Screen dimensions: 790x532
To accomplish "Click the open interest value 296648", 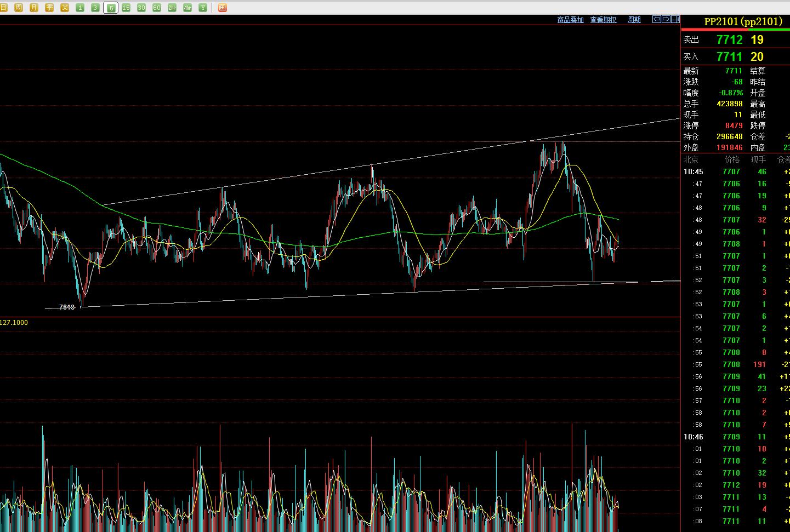I will [730, 136].
